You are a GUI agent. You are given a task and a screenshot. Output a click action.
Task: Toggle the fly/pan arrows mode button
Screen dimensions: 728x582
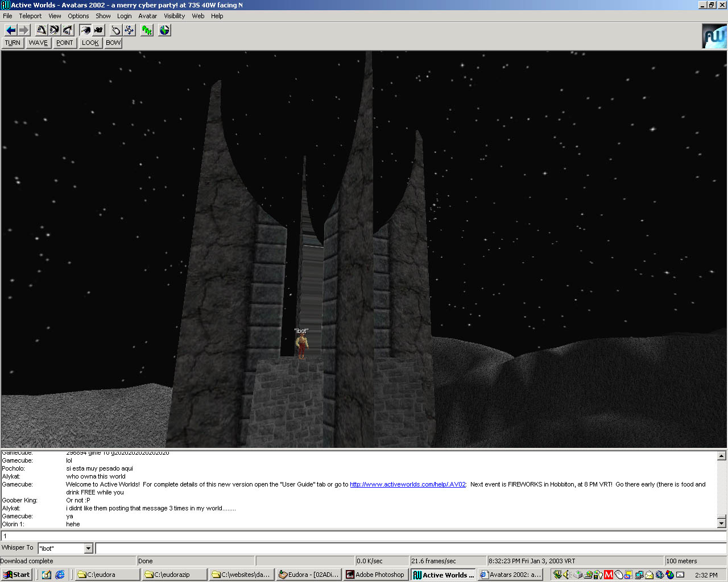pos(129,30)
